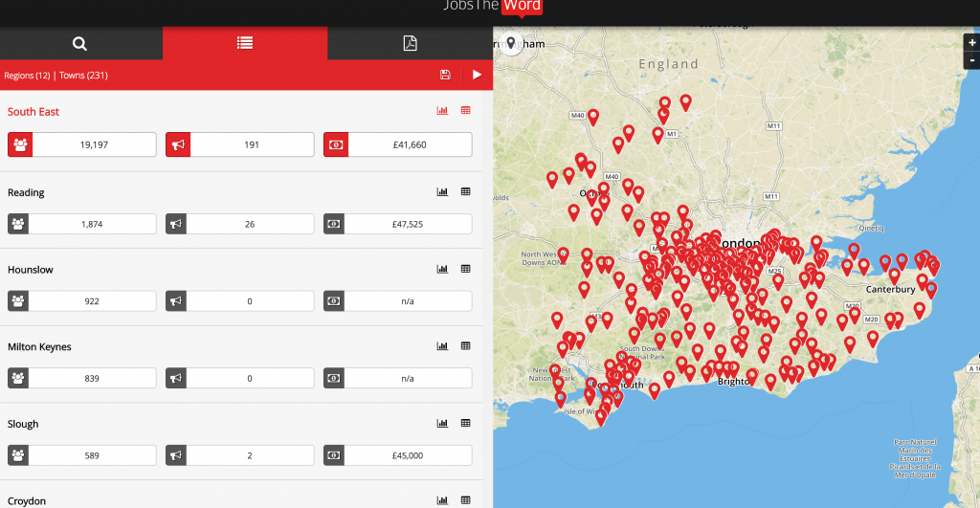
Task: Open the Hounslow table icon
Action: (x=466, y=270)
